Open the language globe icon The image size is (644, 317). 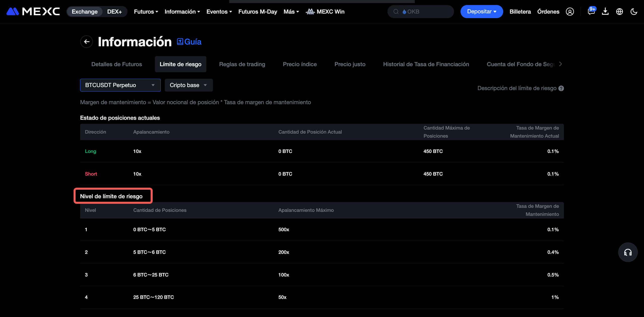click(x=620, y=12)
